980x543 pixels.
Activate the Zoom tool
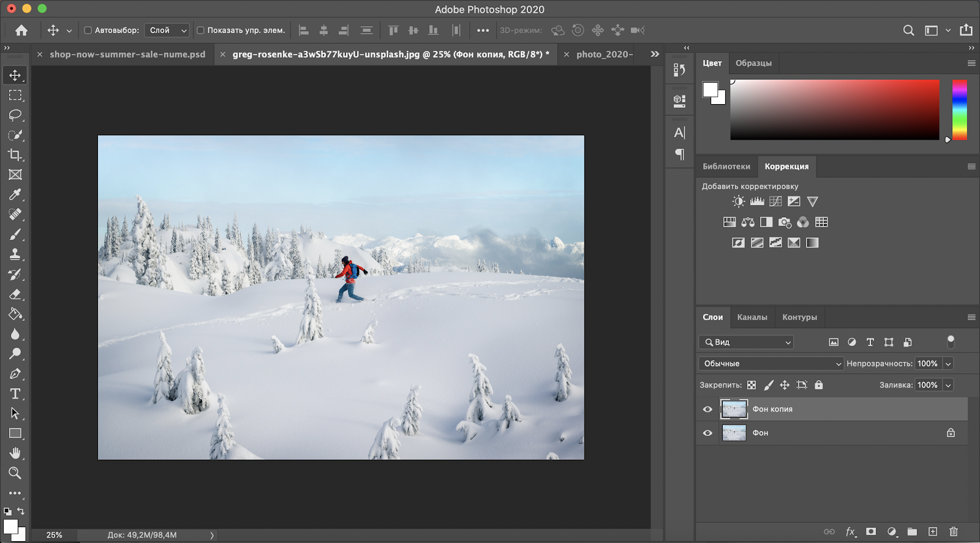15,473
